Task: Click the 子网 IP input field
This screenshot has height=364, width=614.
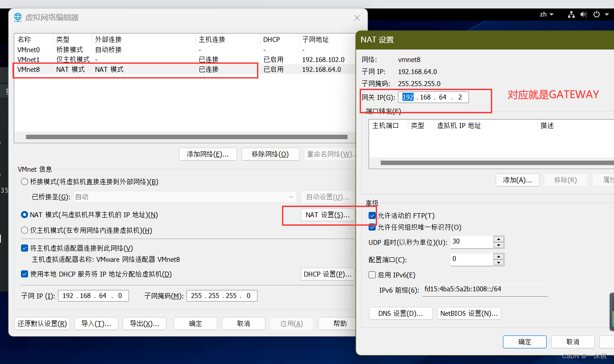Action: coord(93,295)
